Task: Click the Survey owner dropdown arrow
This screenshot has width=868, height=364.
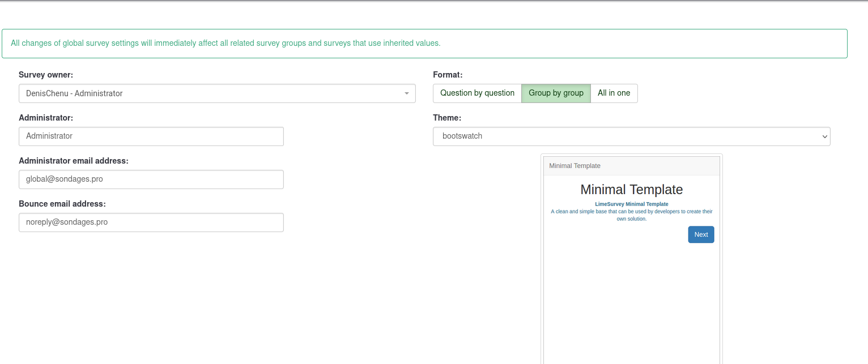Action: pos(406,93)
